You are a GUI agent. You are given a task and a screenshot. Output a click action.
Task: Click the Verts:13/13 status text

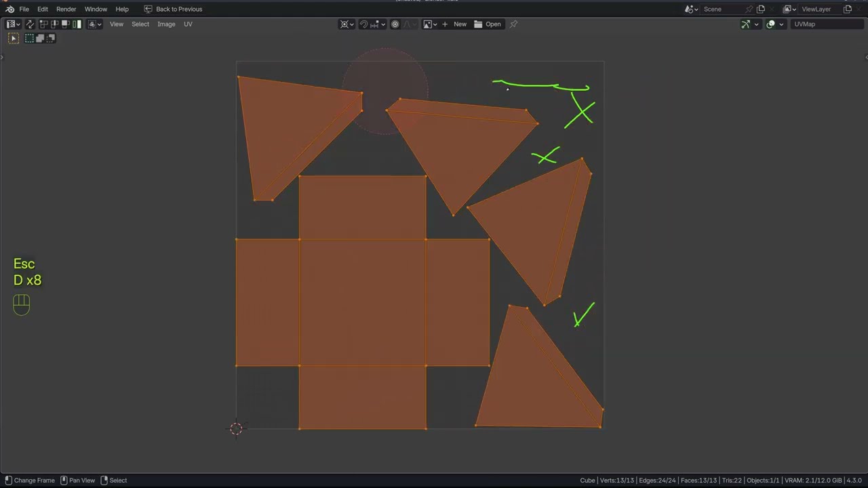pyautogui.click(x=616, y=480)
